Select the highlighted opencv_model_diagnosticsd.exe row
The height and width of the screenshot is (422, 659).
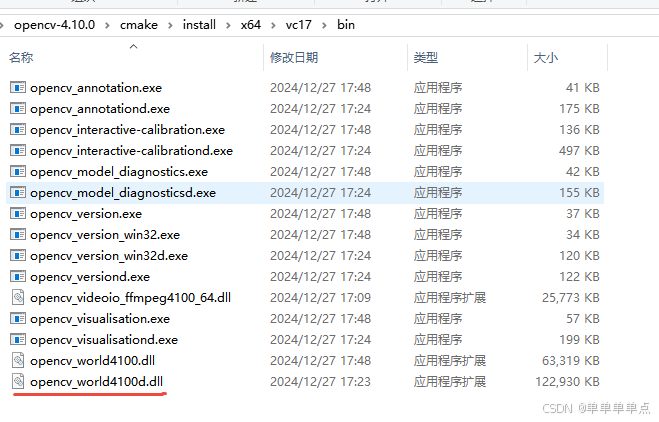(305, 193)
